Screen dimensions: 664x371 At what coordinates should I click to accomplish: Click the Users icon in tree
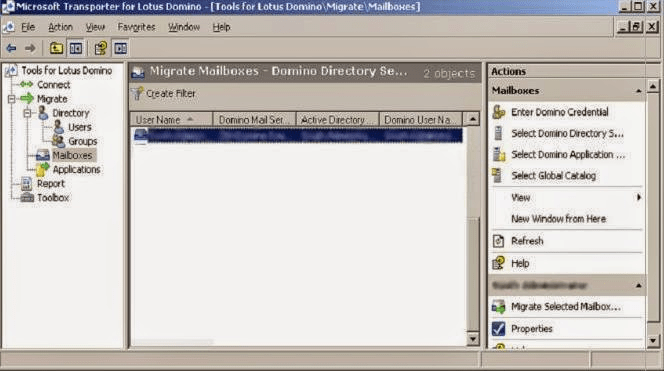click(59, 127)
